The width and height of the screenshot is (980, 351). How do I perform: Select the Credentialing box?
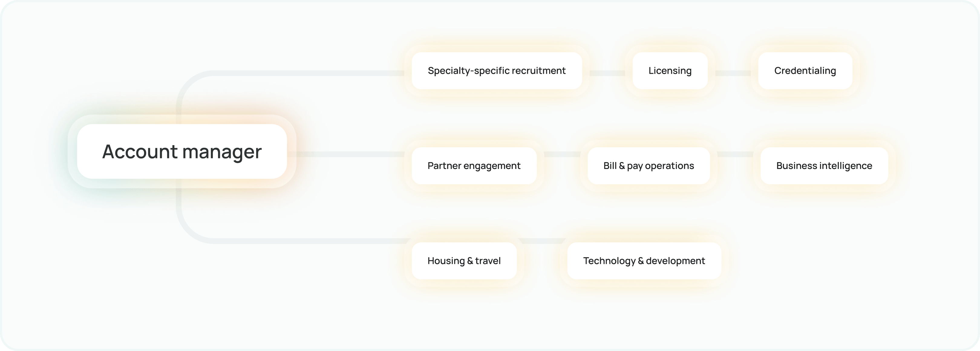click(x=805, y=71)
